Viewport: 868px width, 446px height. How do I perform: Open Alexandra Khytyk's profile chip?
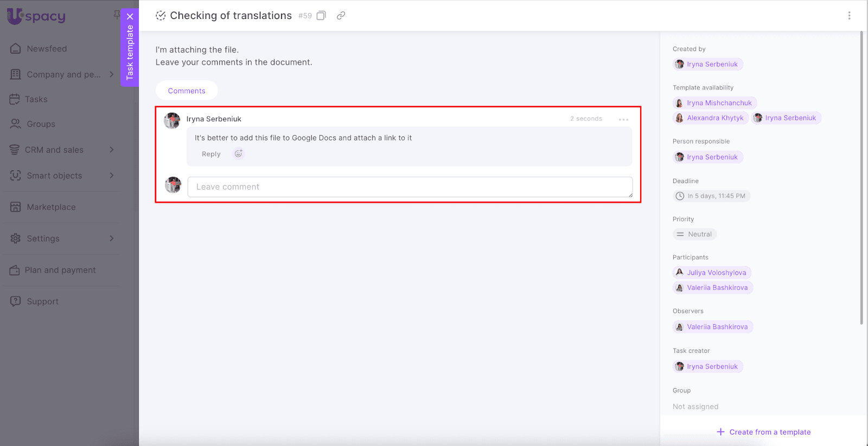711,118
